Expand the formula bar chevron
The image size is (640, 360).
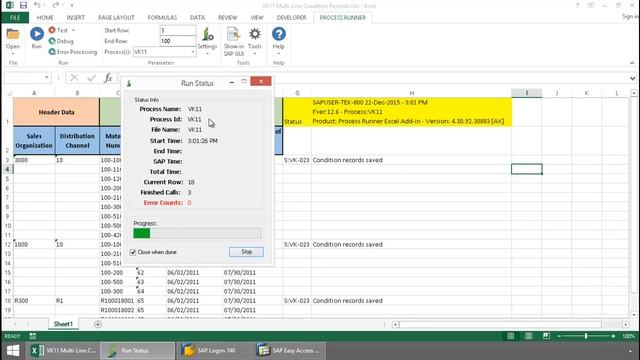click(632, 78)
